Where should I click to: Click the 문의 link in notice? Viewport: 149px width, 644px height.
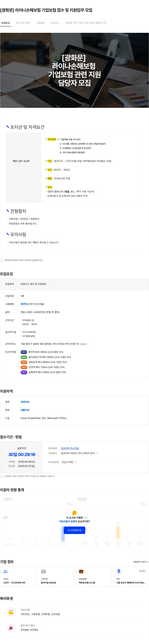pos(34,260)
